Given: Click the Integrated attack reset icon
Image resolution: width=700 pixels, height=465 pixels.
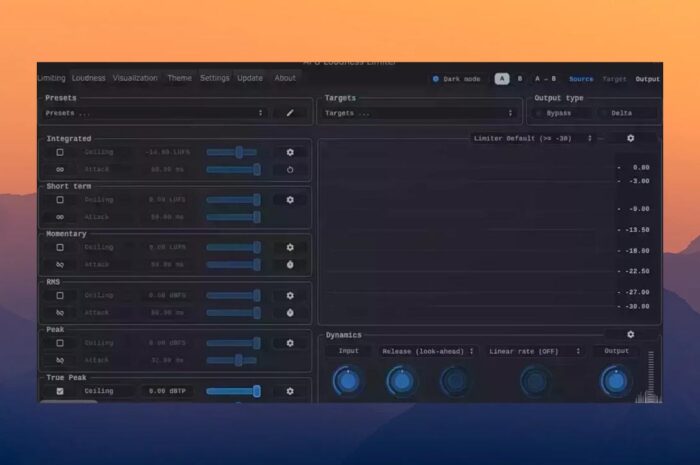Looking at the screenshot, I should 290,170.
